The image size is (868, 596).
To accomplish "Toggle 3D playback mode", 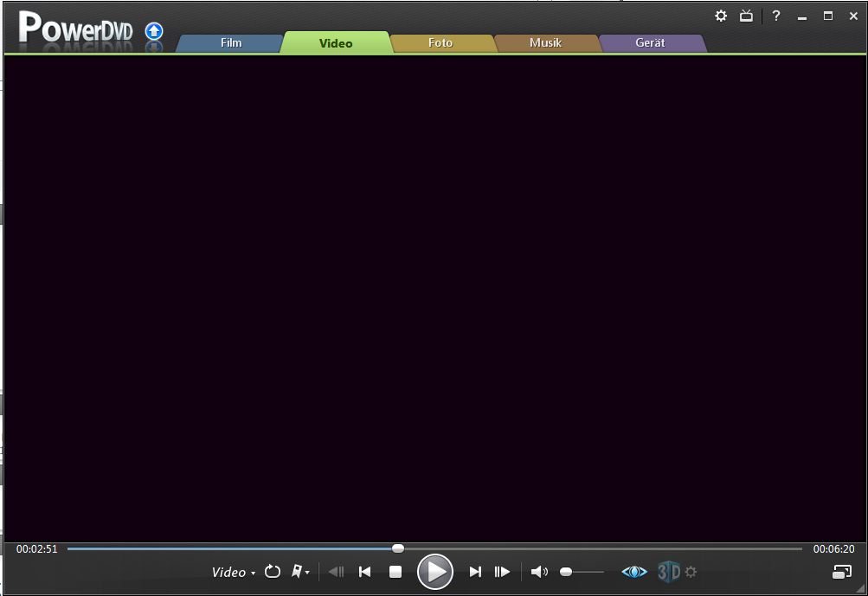I will coord(669,572).
